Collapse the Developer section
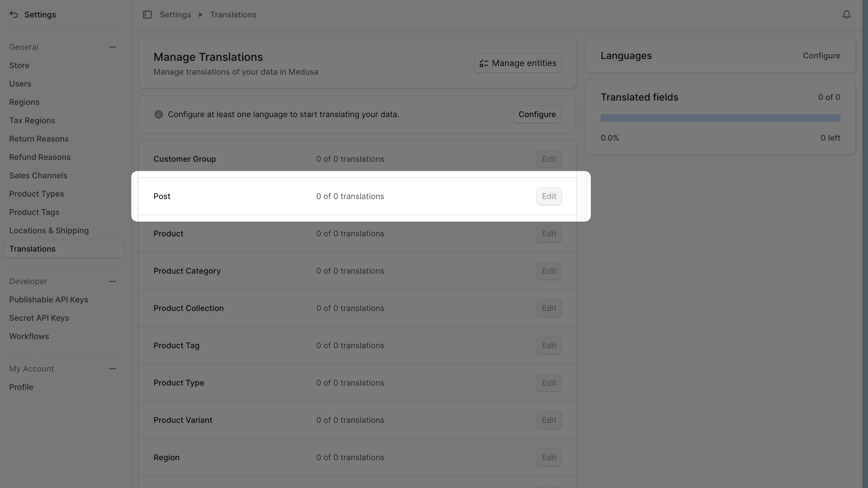 [113, 282]
